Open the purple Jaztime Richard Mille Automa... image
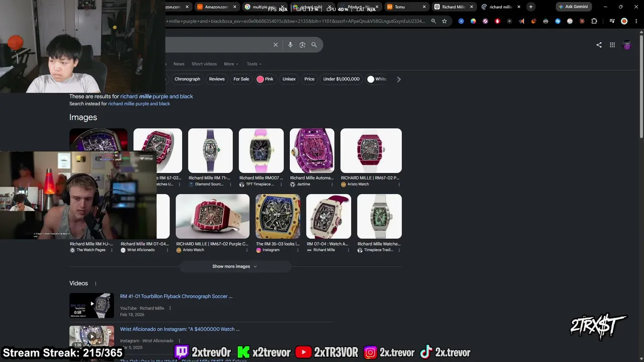This screenshot has width=644, height=362. point(312,151)
